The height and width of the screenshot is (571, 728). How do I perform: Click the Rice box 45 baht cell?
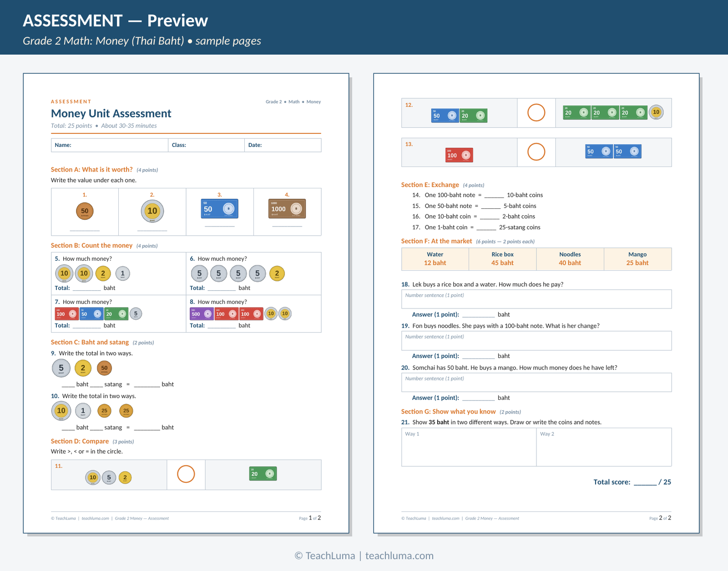(502, 259)
